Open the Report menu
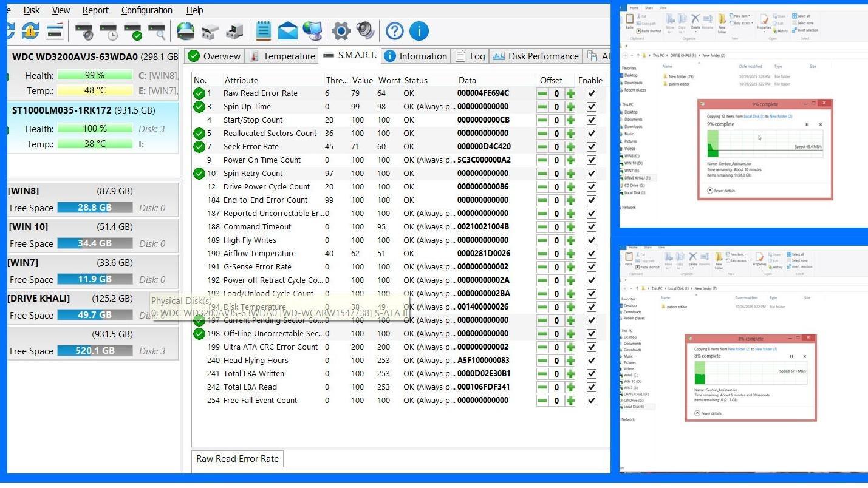 click(95, 10)
